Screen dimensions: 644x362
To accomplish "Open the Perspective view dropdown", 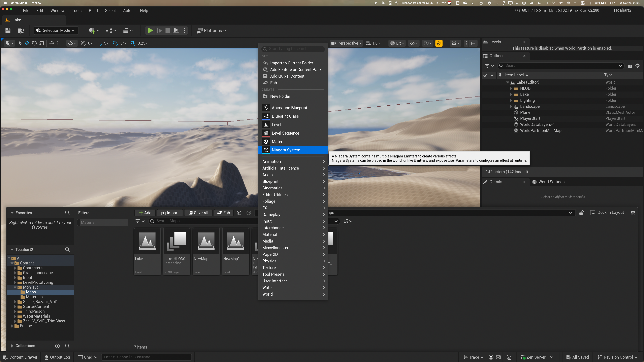I will coord(346,43).
